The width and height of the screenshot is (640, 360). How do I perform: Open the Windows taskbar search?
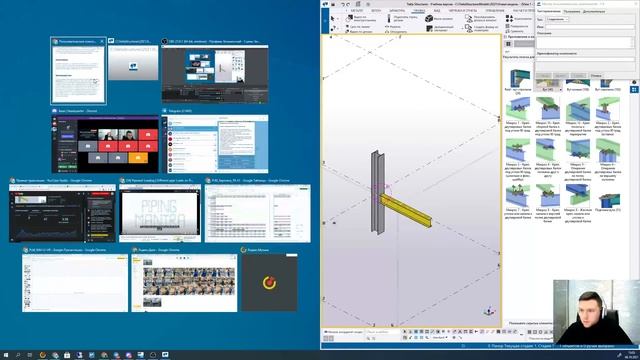click(18, 355)
